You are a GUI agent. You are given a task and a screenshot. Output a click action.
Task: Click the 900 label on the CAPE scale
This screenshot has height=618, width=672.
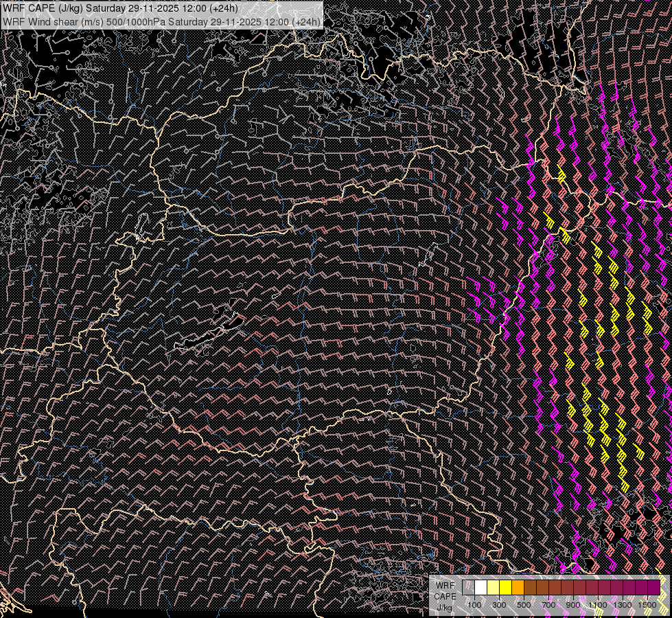(x=573, y=605)
